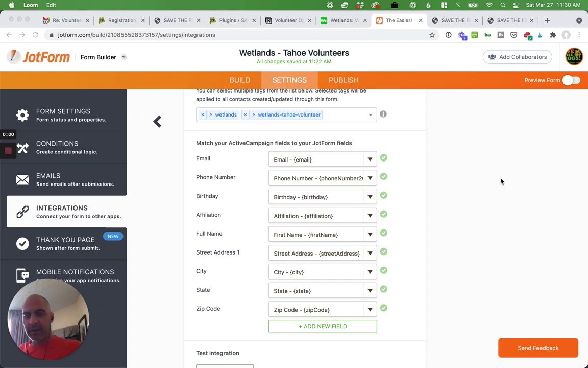
Task: Click green check next to Email mapping
Action: click(x=384, y=158)
